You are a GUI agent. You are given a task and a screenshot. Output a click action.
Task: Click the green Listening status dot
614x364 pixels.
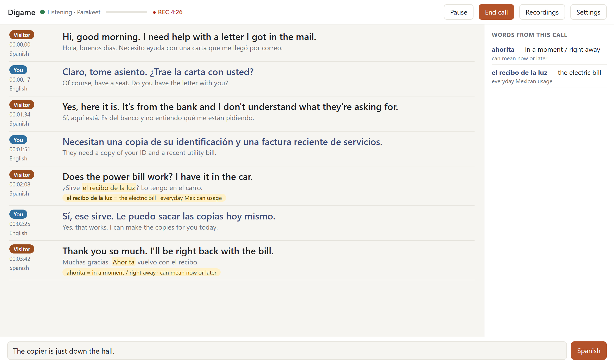coord(42,12)
